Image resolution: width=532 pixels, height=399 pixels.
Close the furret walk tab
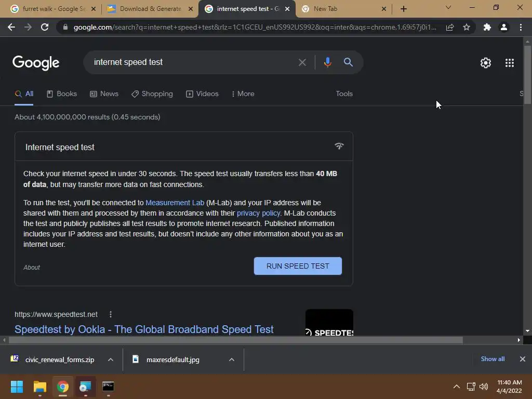tap(94, 9)
